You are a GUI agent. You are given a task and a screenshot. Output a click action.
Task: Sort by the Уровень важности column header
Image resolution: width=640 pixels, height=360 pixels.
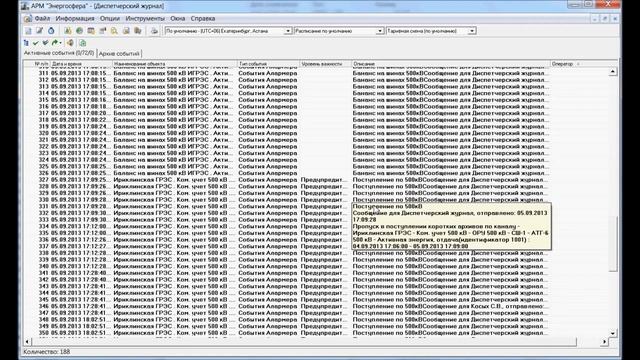[326, 64]
